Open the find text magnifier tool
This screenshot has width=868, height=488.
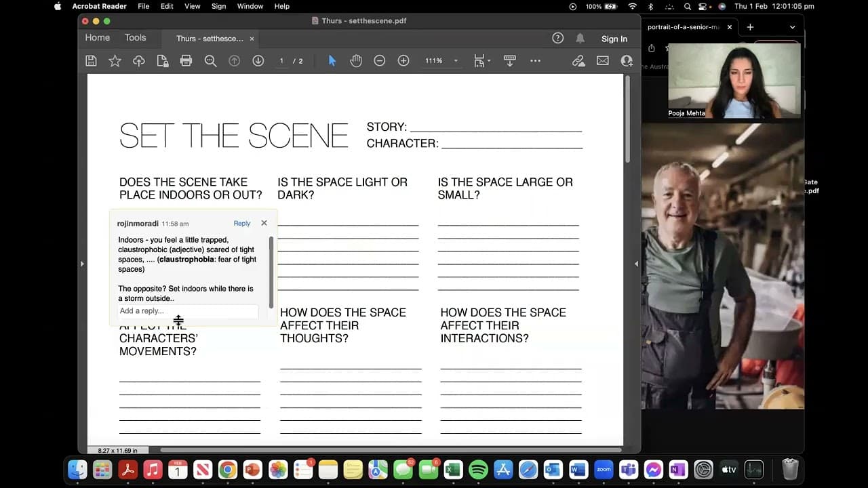point(210,61)
